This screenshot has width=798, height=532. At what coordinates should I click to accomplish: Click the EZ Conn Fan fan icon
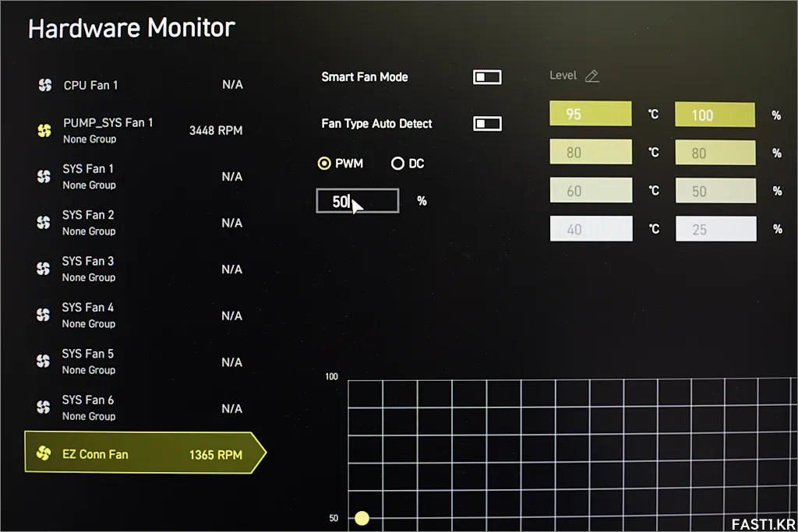click(44, 453)
